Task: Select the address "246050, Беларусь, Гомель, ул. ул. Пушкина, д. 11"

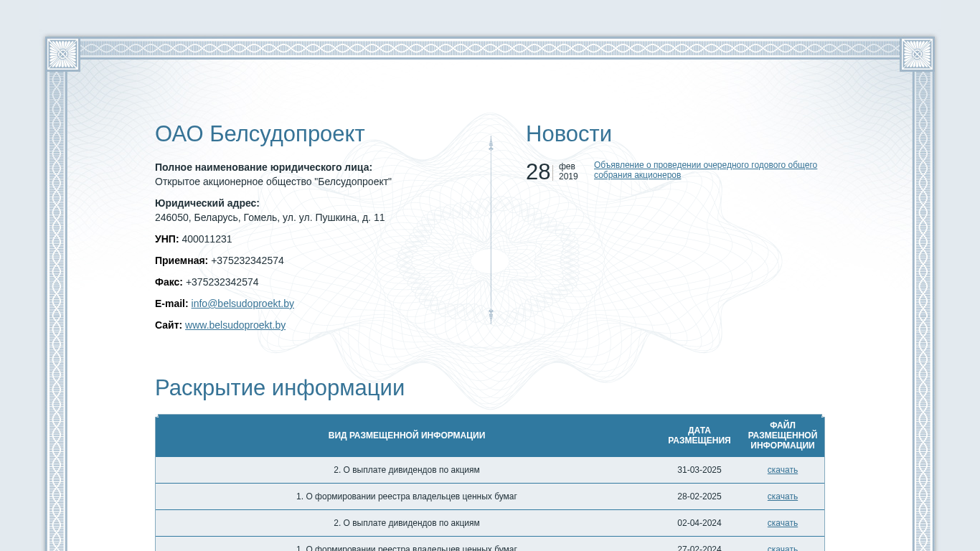Action: coord(270,217)
